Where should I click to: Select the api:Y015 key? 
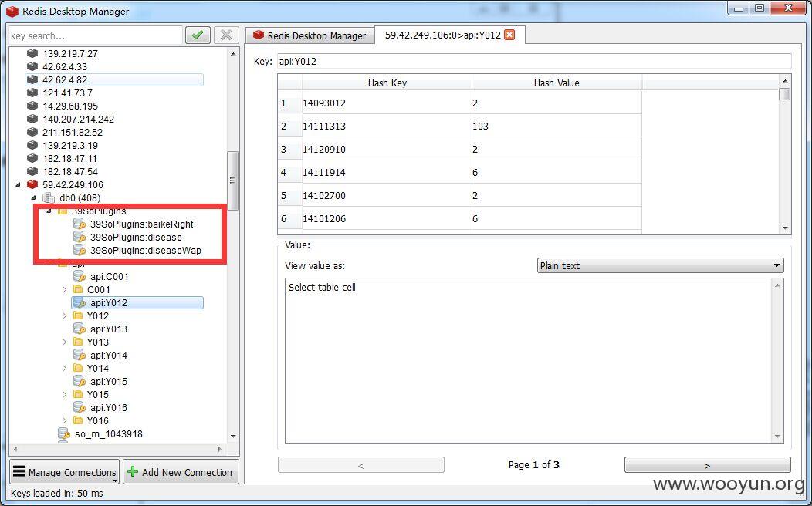[109, 381]
